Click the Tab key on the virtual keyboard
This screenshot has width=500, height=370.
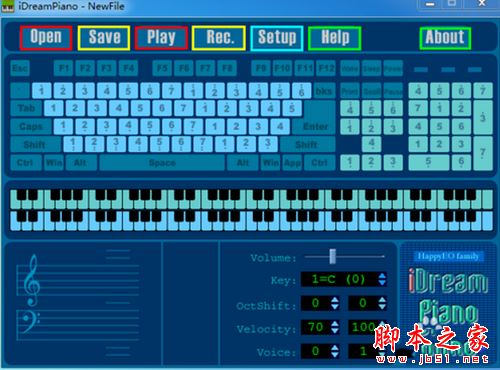tap(26, 108)
